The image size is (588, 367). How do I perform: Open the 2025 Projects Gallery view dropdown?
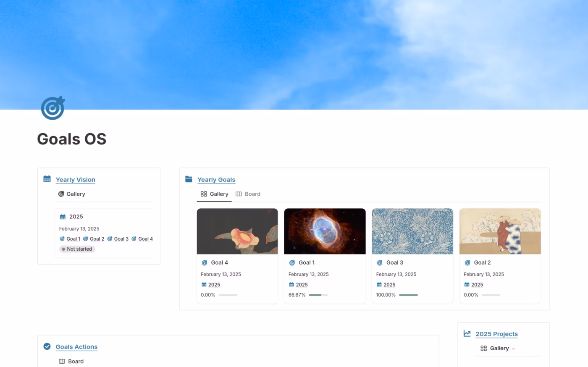(x=498, y=348)
